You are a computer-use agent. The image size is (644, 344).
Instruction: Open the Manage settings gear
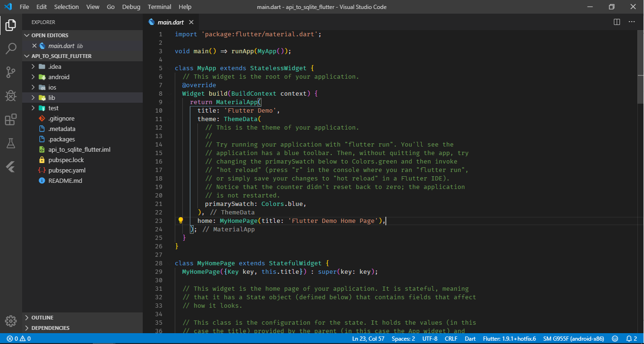(x=11, y=321)
